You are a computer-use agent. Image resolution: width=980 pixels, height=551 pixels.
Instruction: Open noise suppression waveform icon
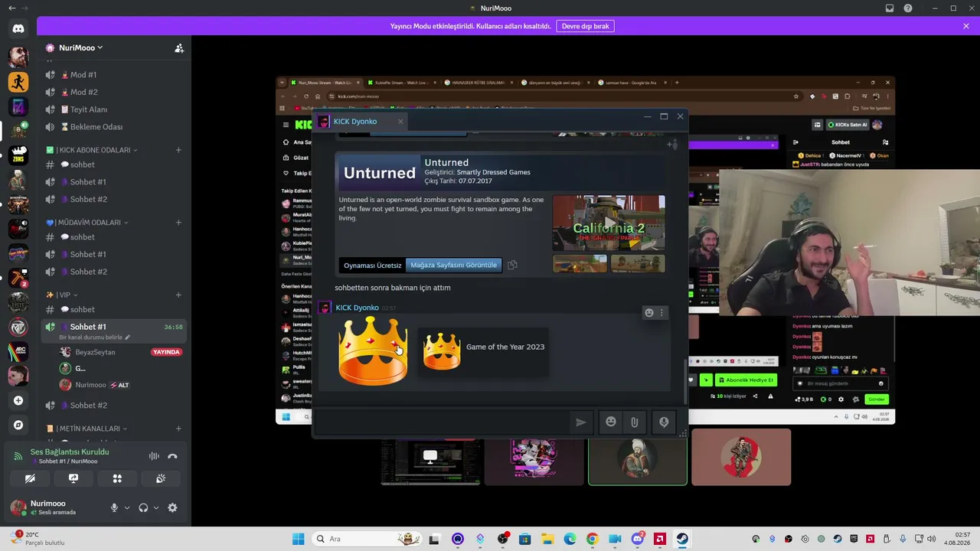tap(154, 456)
